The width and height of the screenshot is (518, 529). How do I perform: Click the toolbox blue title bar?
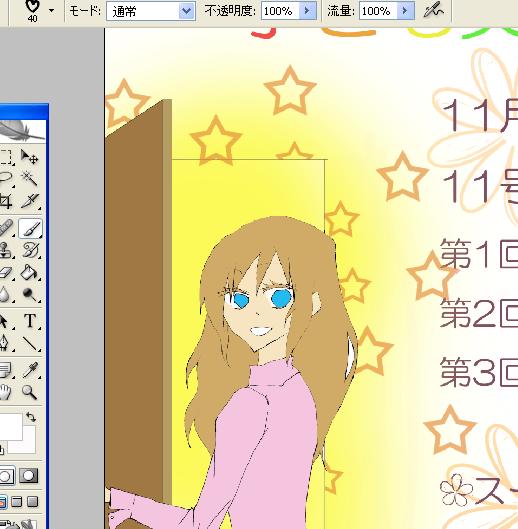[24, 112]
